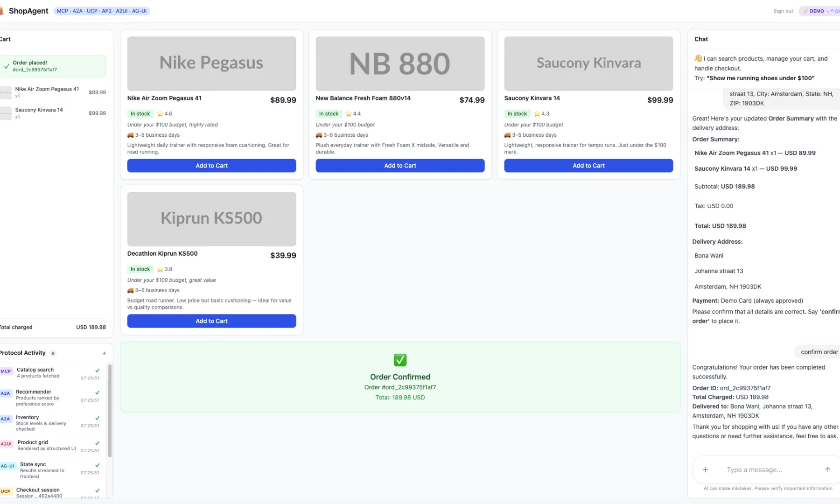Click the A2A badge next to Inventory
840x504 pixels.
(6, 419)
